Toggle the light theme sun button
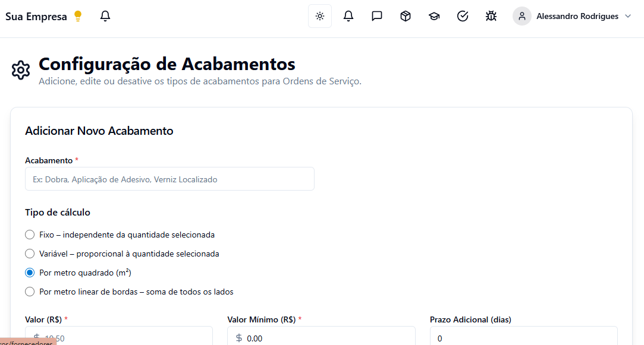The image size is (644, 345). 320,16
